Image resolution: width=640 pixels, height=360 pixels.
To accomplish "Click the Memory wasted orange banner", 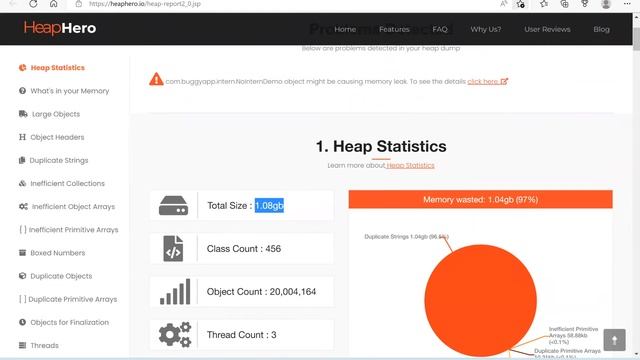I will pyautogui.click(x=480, y=199).
